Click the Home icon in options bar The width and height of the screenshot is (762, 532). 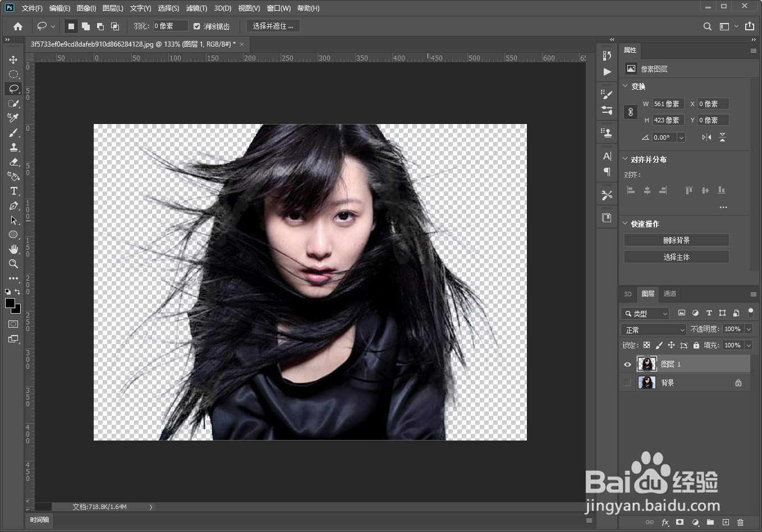coord(18,26)
